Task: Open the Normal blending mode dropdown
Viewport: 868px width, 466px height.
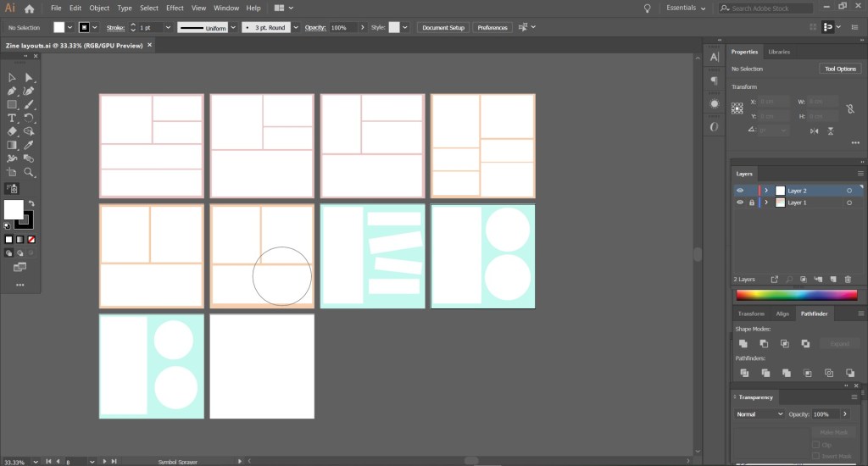Action: pos(759,414)
